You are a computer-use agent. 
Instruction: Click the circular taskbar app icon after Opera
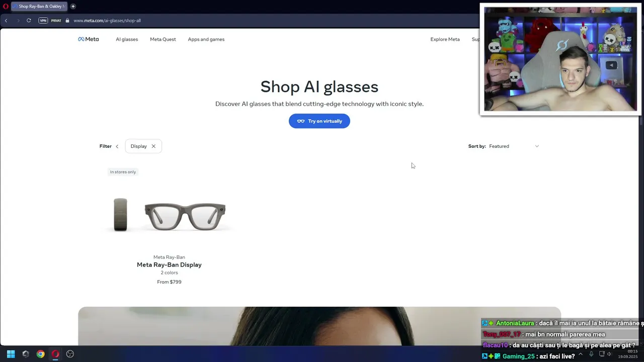point(70,354)
